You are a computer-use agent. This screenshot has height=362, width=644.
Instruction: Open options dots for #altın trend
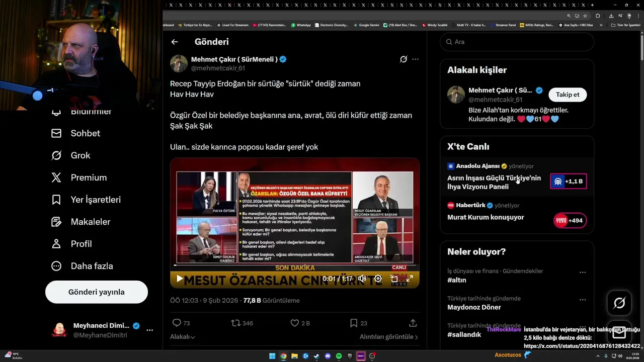click(583, 272)
